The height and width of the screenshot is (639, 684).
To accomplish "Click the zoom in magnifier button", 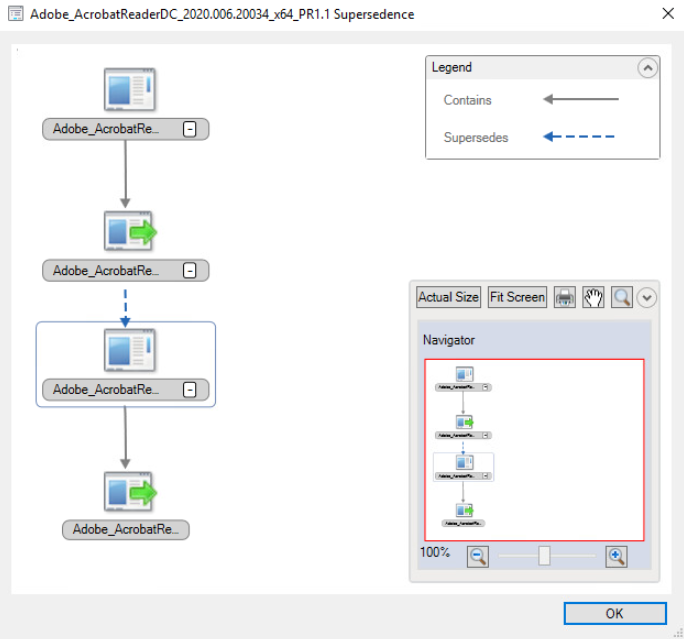I will pyautogui.click(x=616, y=557).
